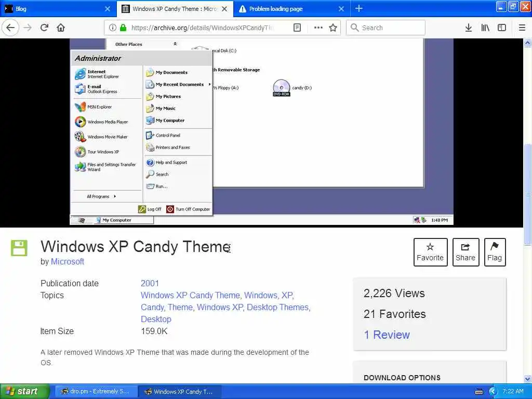Toggle the sidebar panel
Screen dimensions: 532x399
[x=501, y=28]
